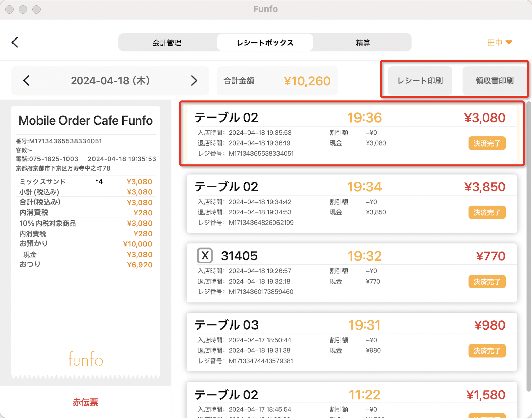Click the 合計金額 ¥10,260 total
Screen dimensions: 532x418
[x=277, y=81]
